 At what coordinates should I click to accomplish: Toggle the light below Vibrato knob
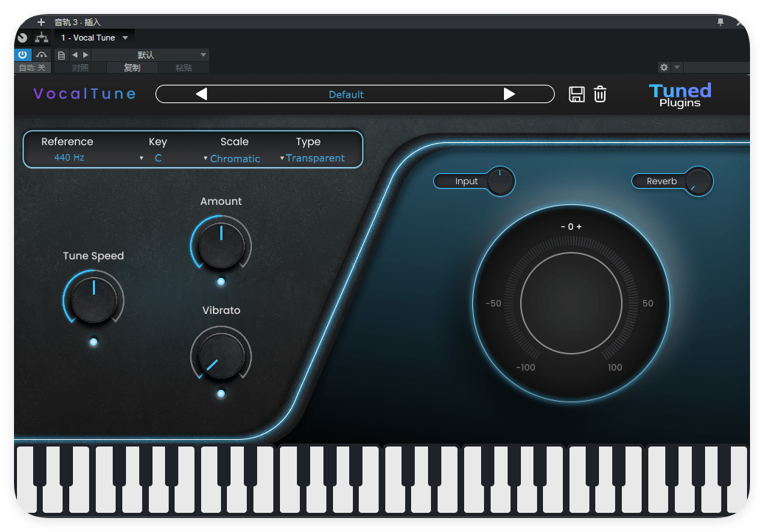click(x=221, y=393)
